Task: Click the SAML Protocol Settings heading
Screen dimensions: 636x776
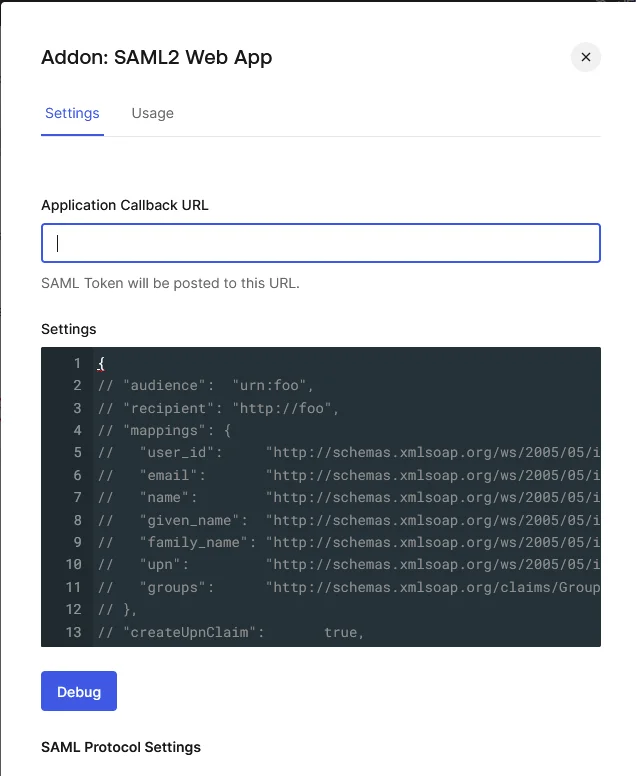Action: [121, 747]
